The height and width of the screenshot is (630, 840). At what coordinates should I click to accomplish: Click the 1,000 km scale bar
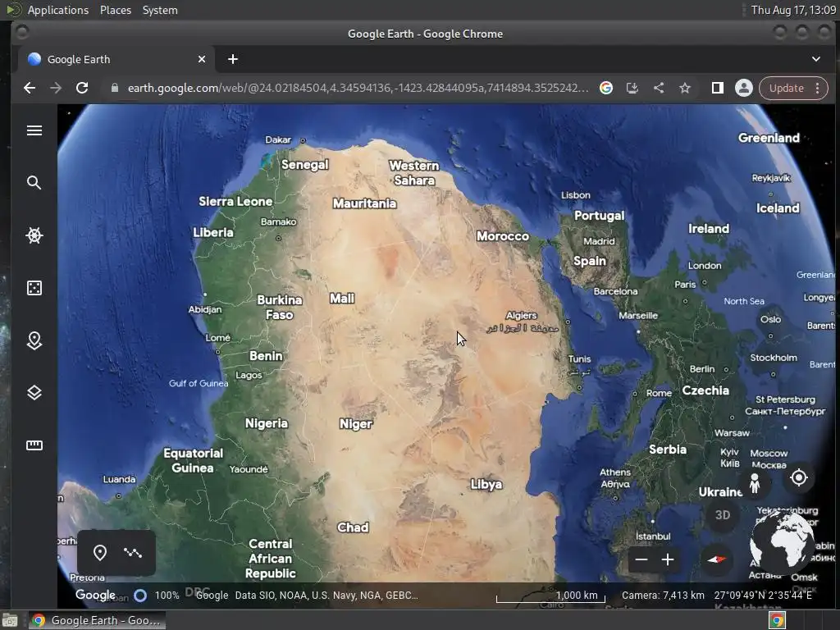click(550, 596)
